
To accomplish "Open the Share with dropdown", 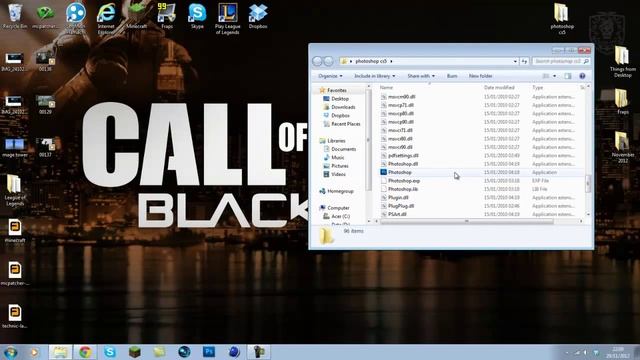I will click(421, 76).
